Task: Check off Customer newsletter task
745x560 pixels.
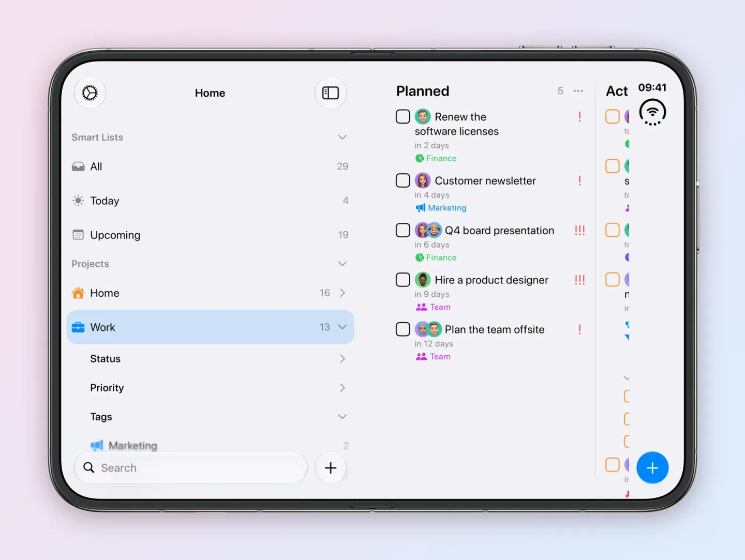Action: [x=403, y=180]
